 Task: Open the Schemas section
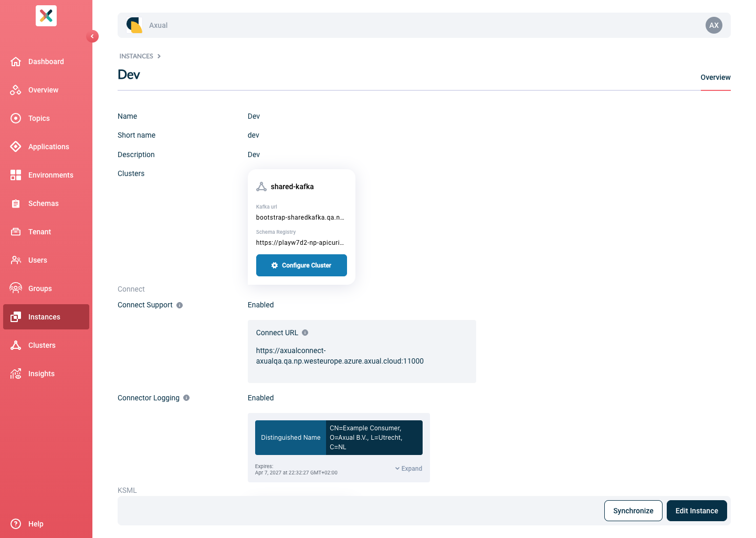point(46,203)
